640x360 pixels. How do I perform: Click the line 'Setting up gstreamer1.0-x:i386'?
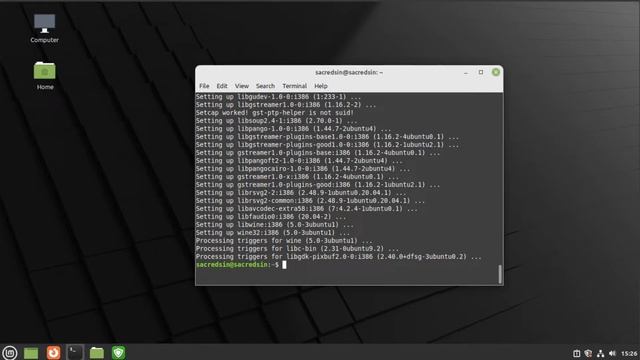click(x=297, y=177)
